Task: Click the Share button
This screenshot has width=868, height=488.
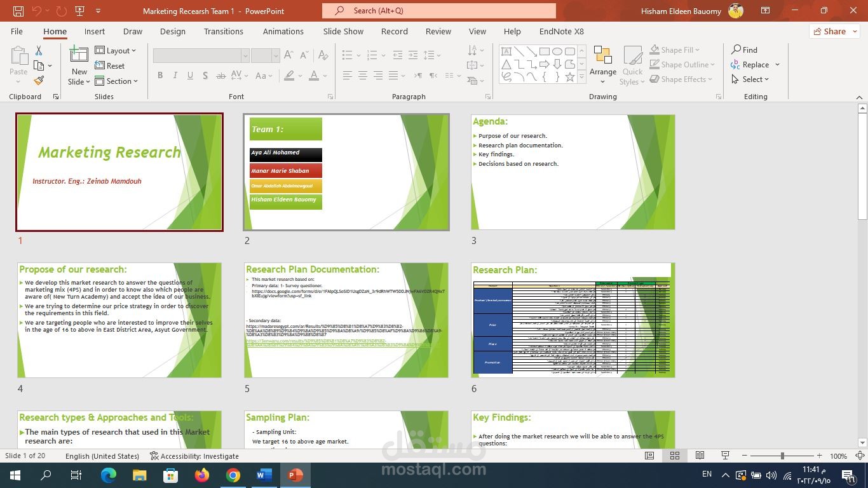Action: tap(834, 31)
